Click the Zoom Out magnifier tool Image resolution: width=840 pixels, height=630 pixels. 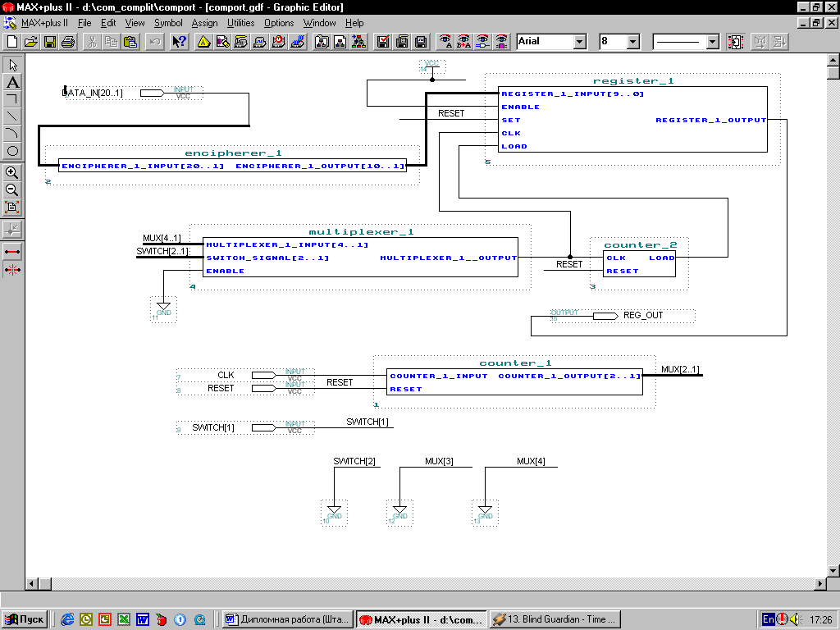(x=12, y=190)
